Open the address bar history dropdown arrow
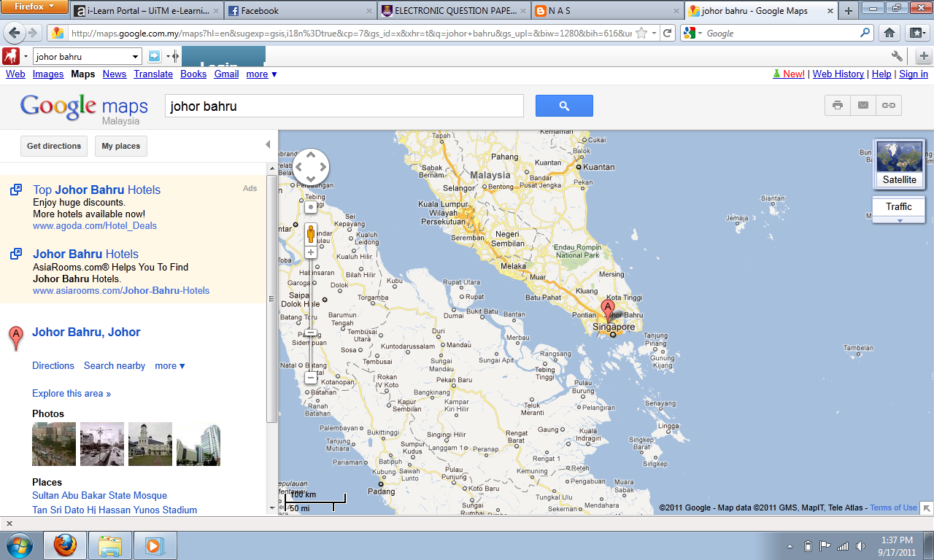The height and width of the screenshot is (560, 934). click(x=655, y=34)
